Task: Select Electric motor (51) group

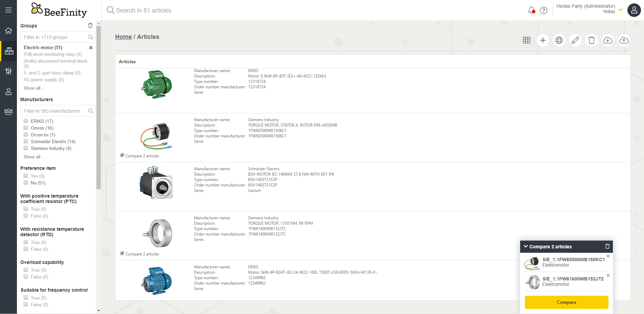Action: click(43, 48)
